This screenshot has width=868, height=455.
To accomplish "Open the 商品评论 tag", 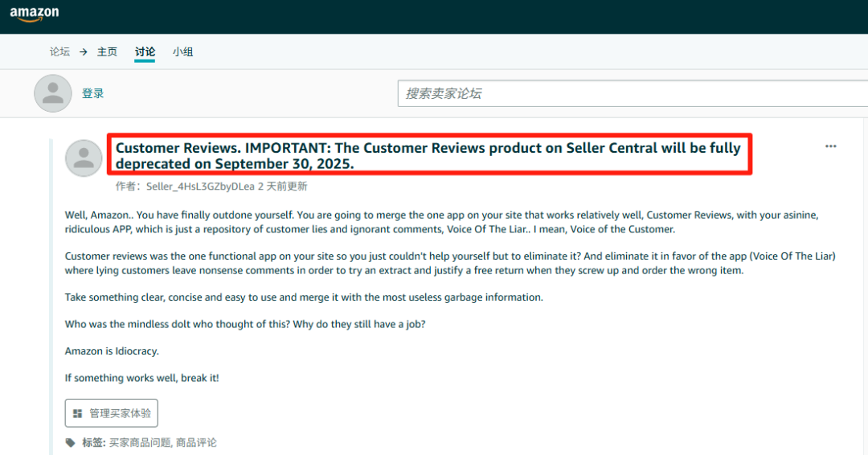I will point(197,442).
